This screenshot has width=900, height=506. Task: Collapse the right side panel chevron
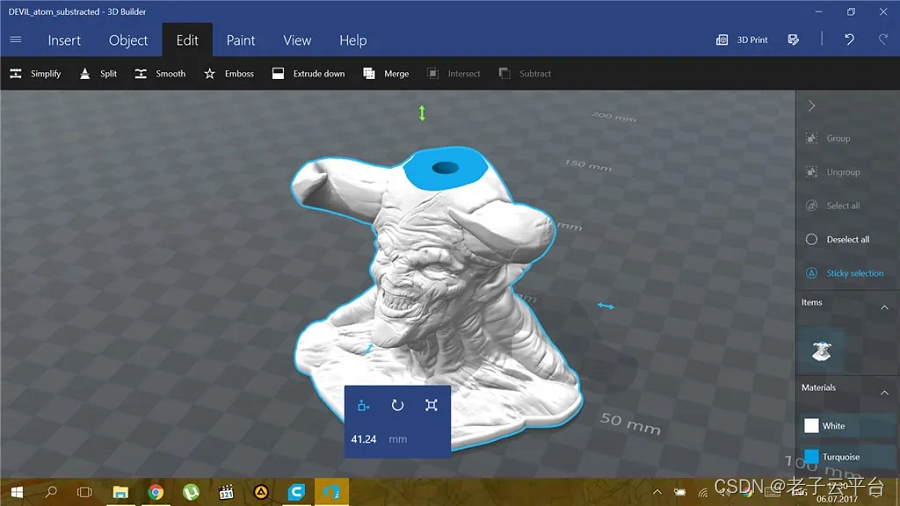click(812, 106)
